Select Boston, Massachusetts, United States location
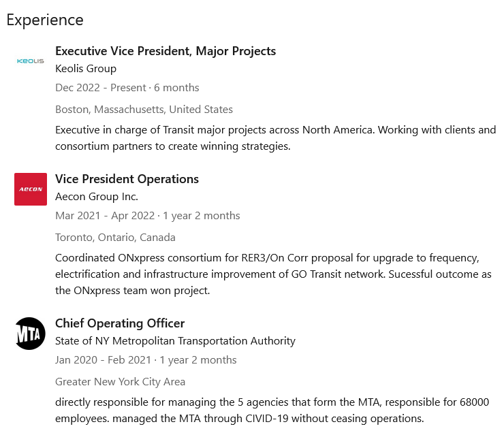Image resolution: width=504 pixels, height=435 pixels. click(144, 110)
